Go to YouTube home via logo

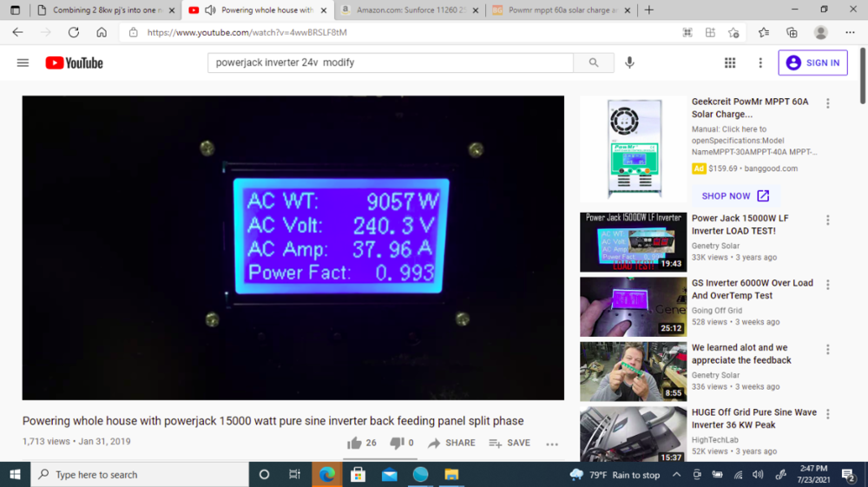tap(74, 63)
